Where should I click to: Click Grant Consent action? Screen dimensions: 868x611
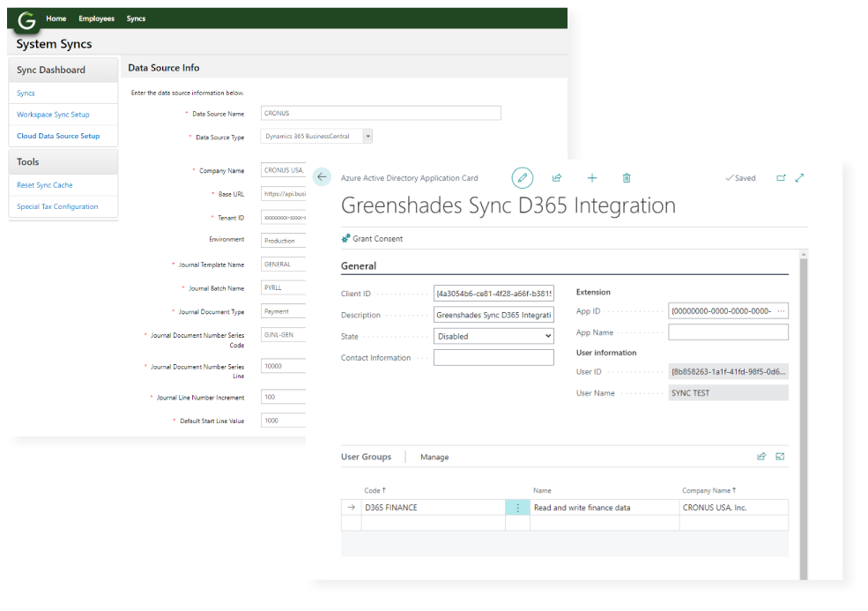377,239
